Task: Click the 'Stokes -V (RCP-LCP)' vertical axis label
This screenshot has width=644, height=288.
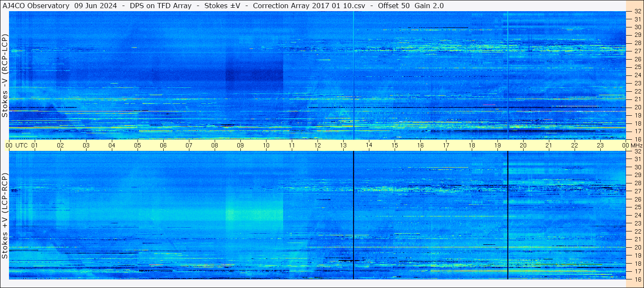Action: tap(5, 75)
